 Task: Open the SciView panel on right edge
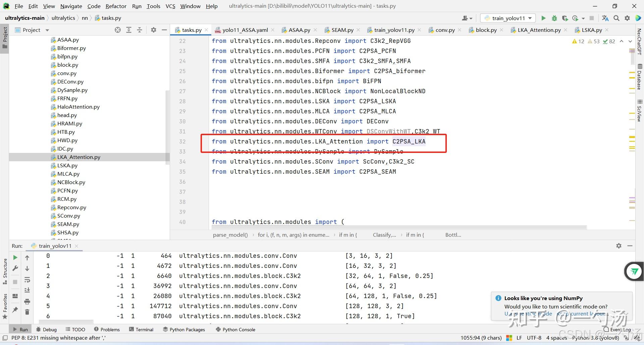click(640, 111)
